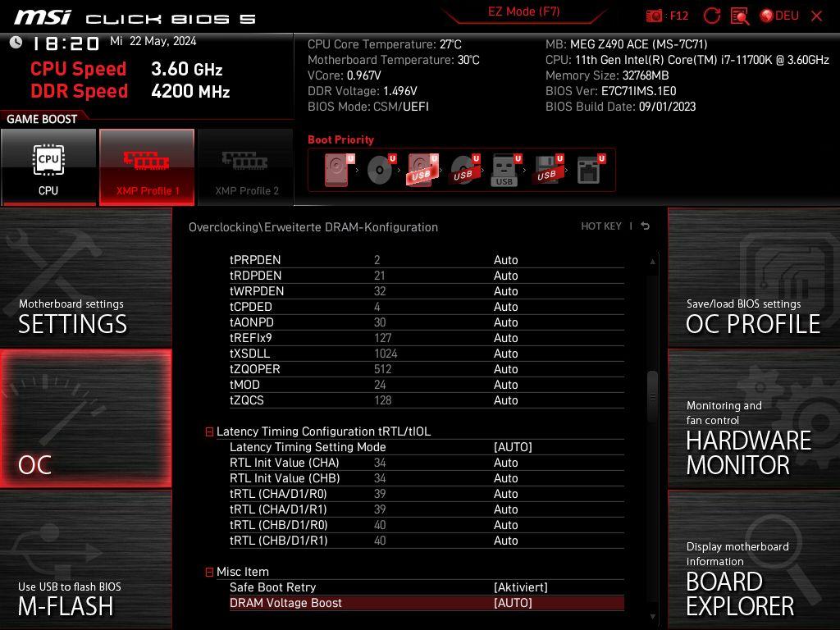Open the DRAM Voltage Boost option
The image size is (840, 630).
(427, 603)
